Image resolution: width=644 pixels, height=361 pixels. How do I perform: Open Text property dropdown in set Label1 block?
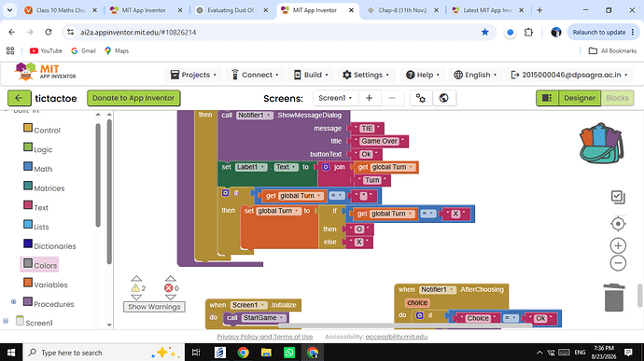[x=286, y=167]
